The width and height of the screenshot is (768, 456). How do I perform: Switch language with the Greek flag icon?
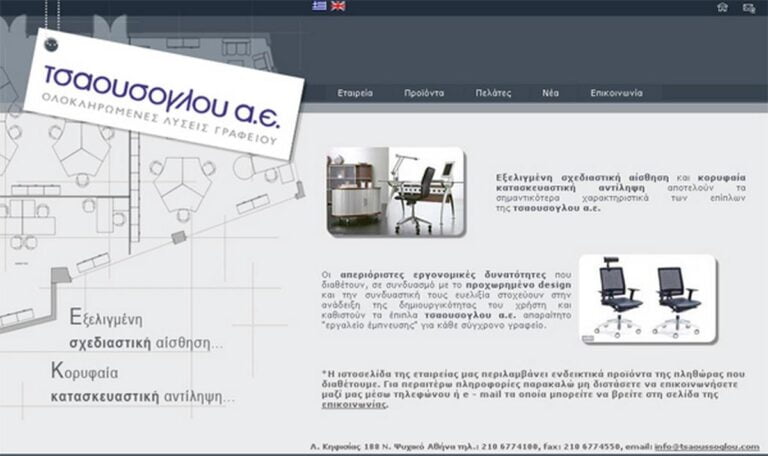tap(319, 6)
